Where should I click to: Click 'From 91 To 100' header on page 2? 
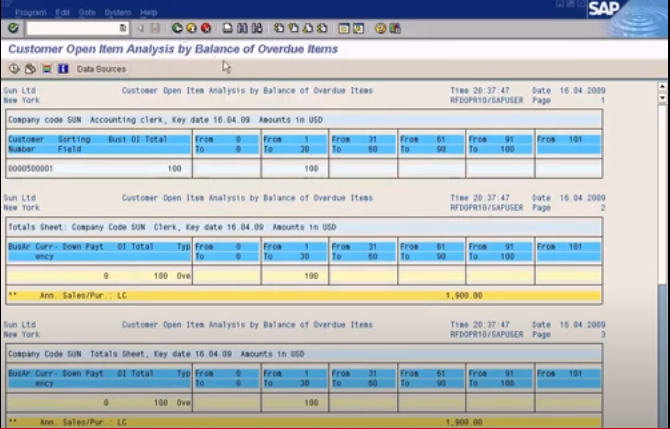pyautogui.click(x=500, y=252)
